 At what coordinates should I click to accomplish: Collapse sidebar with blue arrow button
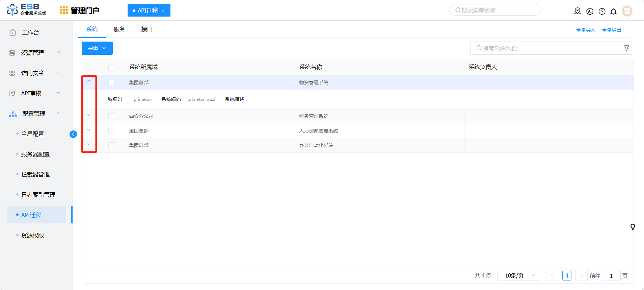[x=73, y=134]
